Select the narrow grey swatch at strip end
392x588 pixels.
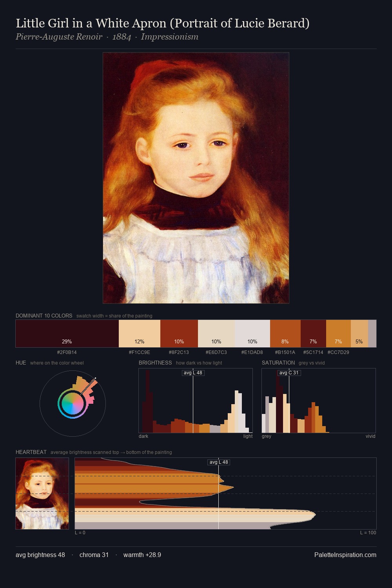(x=372, y=334)
